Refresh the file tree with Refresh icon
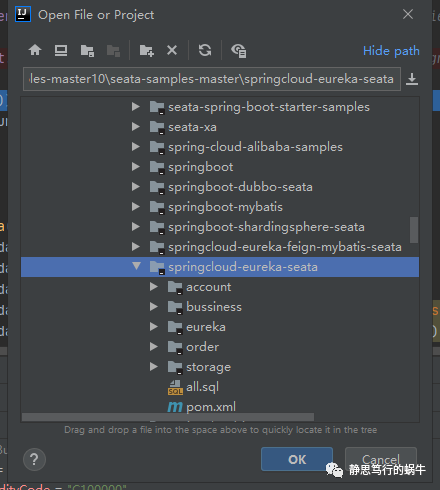 click(x=205, y=50)
